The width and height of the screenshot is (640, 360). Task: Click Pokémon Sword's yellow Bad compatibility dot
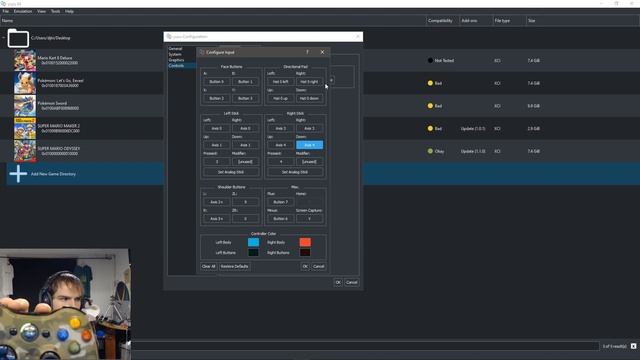(x=430, y=106)
